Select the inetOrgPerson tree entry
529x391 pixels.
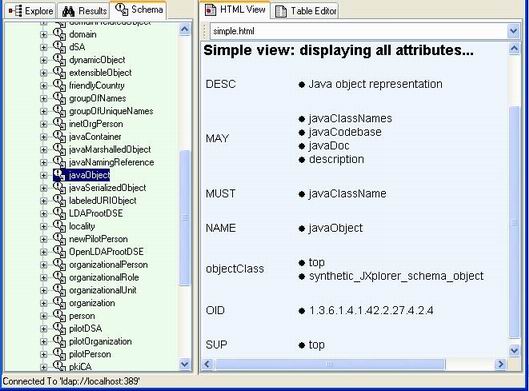96,124
